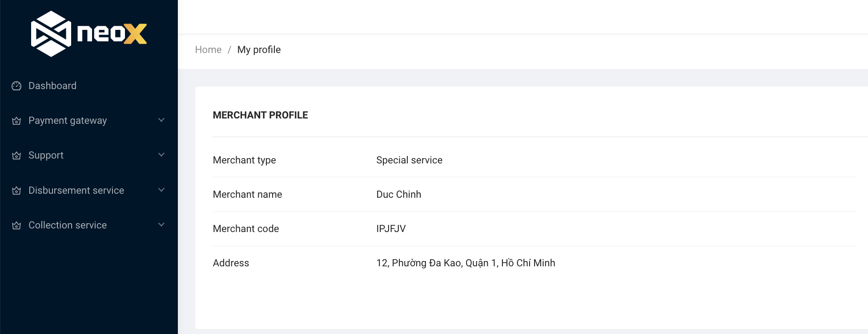Open Collection service in sidebar
Viewport: 868px width, 334px height.
pos(68,225)
